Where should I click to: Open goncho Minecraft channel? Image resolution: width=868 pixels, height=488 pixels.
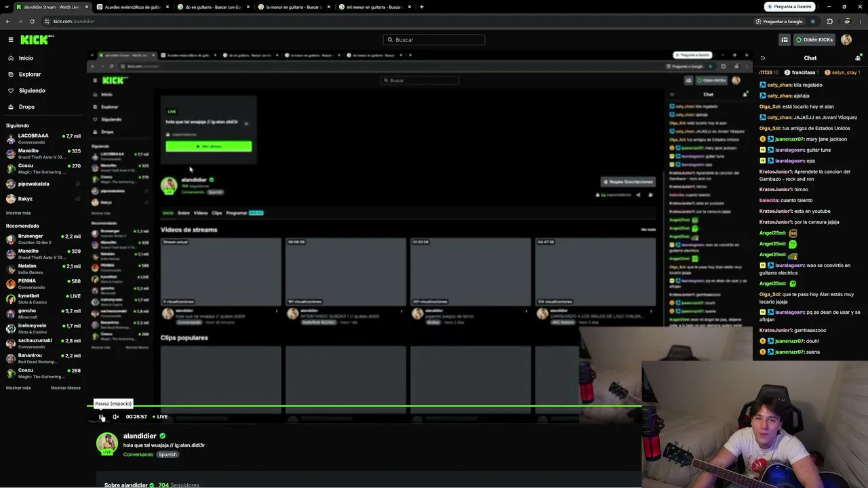click(x=43, y=314)
